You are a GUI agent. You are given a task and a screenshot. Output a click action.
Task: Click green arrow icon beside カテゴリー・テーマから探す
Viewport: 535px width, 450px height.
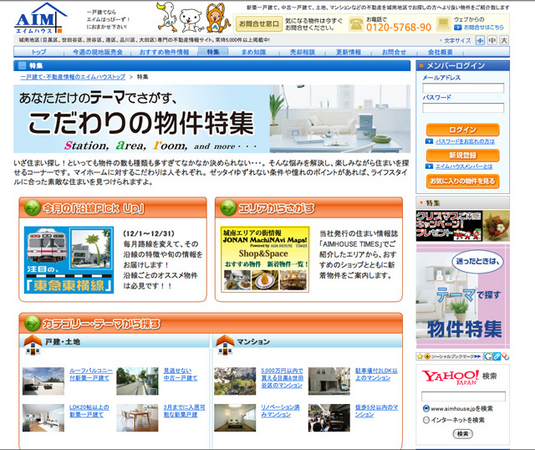click(x=32, y=323)
